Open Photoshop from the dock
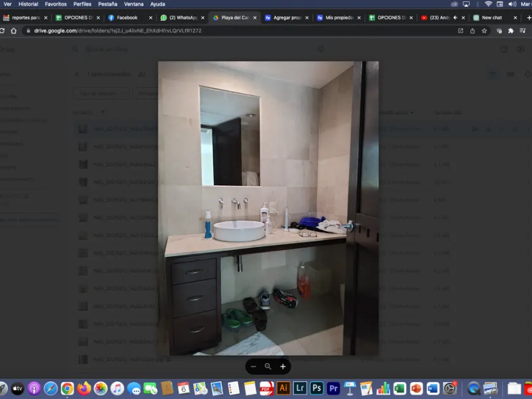The height and width of the screenshot is (399, 532). tap(317, 388)
